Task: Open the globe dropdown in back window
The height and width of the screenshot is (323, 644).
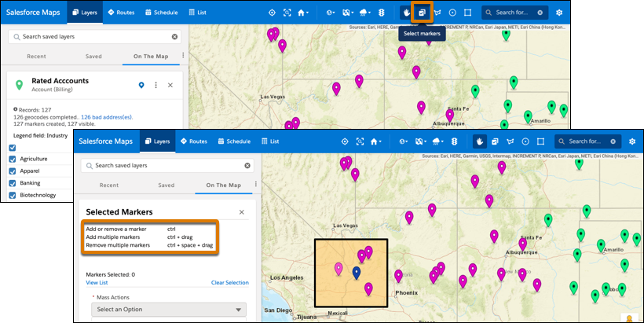Action: [x=331, y=13]
